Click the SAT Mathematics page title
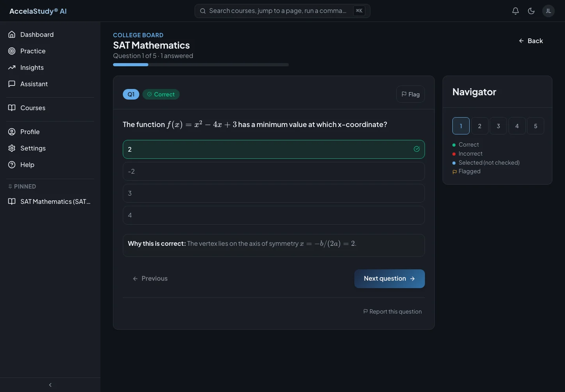The height and width of the screenshot is (392, 565). (x=151, y=45)
